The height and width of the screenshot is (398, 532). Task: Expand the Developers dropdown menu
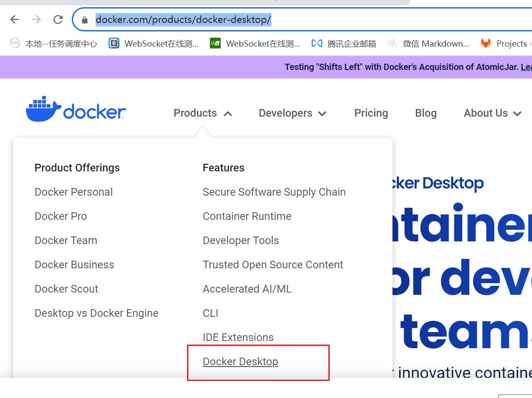pyautogui.click(x=292, y=113)
